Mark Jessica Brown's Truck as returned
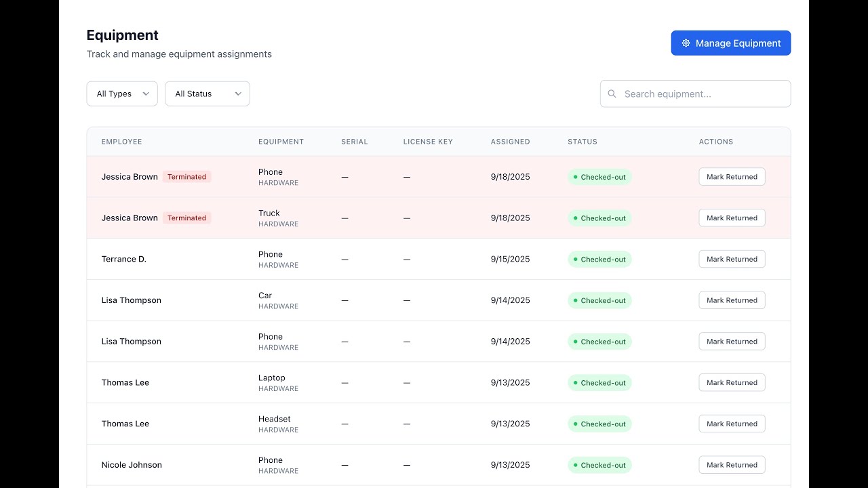The width and height of the screenshot is (868, 488). [x=732, y=218]
